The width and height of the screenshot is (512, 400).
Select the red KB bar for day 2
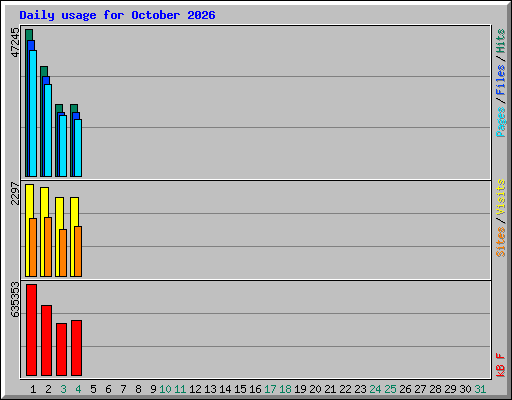coord(47,340)
